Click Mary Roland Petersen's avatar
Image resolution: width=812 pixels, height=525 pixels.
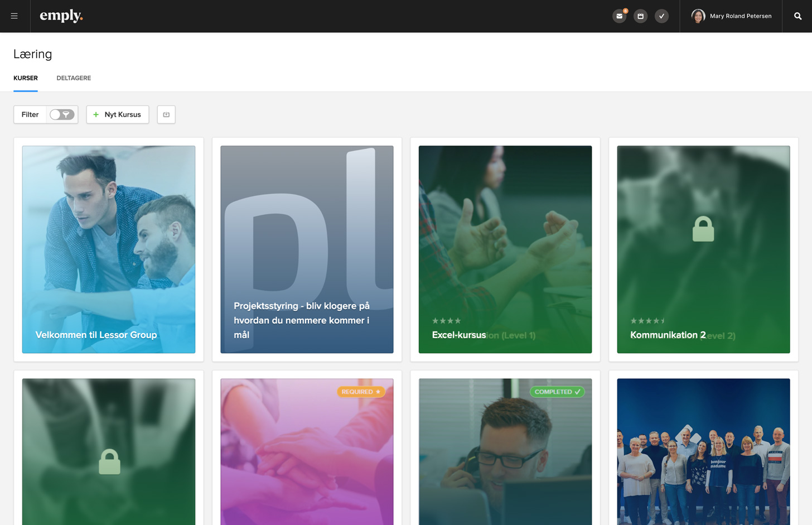coord(698,16)
